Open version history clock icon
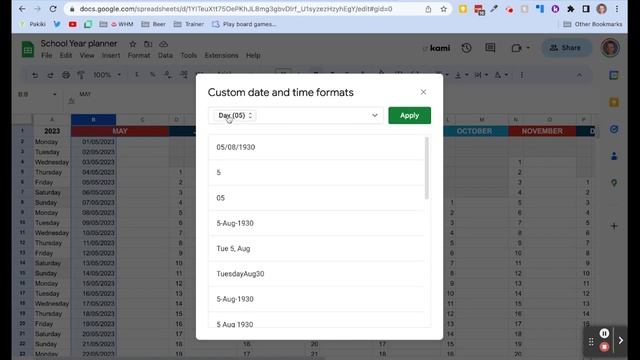This screenshot has height=360, width=640. click(x=467, y=48)
